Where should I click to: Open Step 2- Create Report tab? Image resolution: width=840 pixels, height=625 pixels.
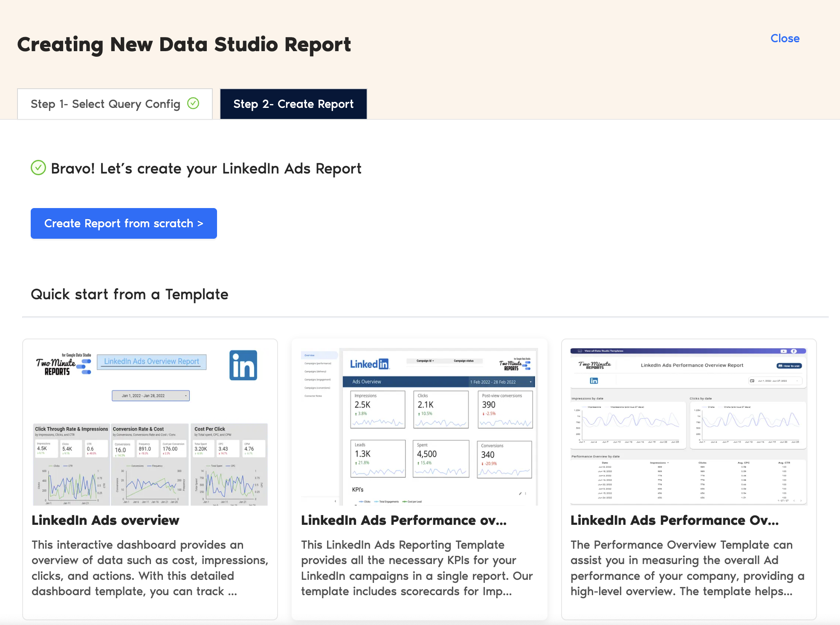click(x=293, y=104)
